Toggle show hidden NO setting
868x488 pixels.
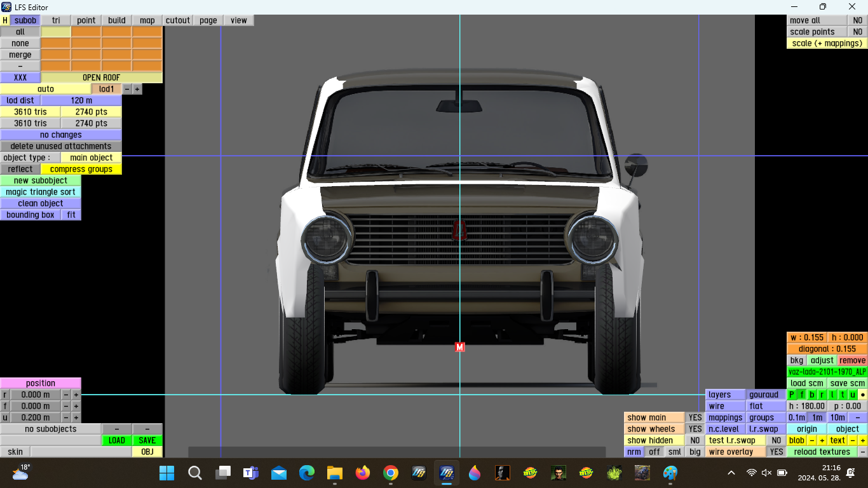click(695, 440)
